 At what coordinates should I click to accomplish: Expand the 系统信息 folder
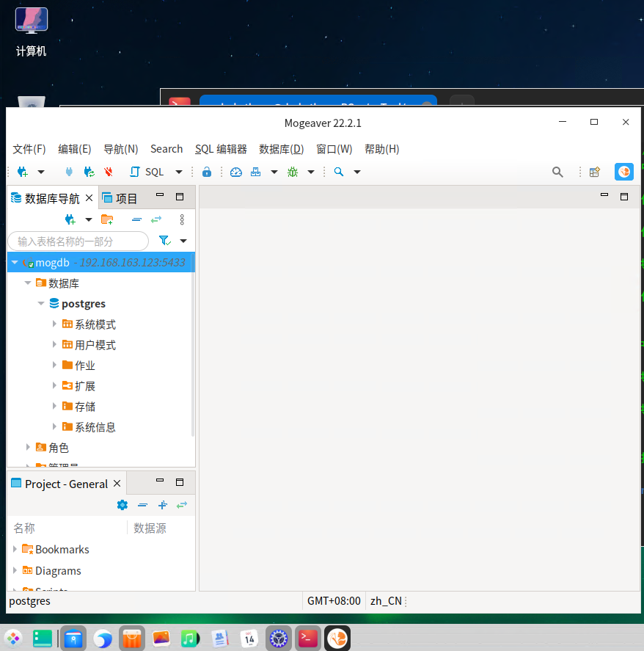(54, 426)
